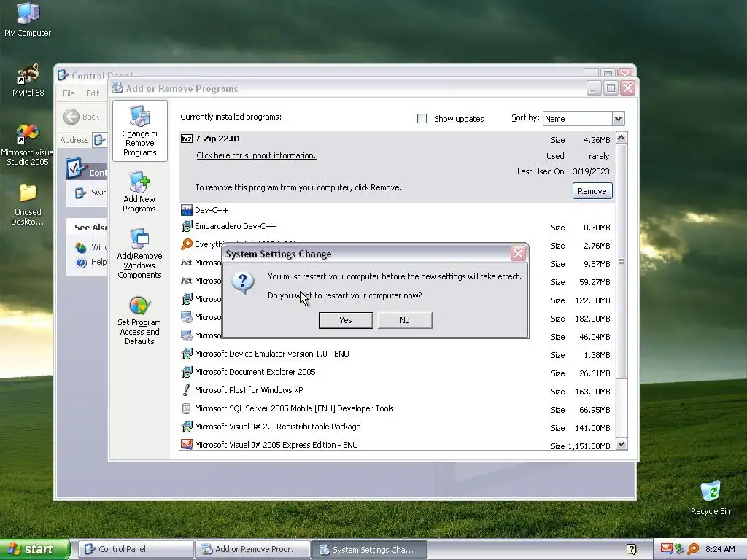Select Microsoft Document Explorer 2005 entry
This screenshot has height=560, width=747.
[255, 372]
